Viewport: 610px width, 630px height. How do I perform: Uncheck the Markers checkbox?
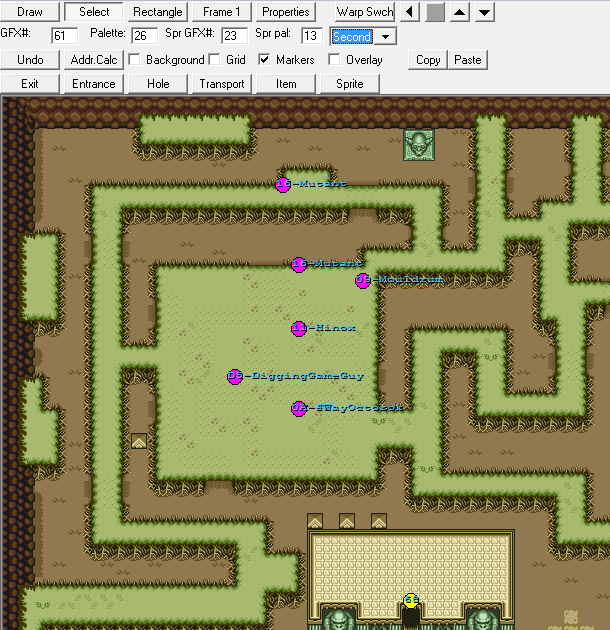coord(264,60)
